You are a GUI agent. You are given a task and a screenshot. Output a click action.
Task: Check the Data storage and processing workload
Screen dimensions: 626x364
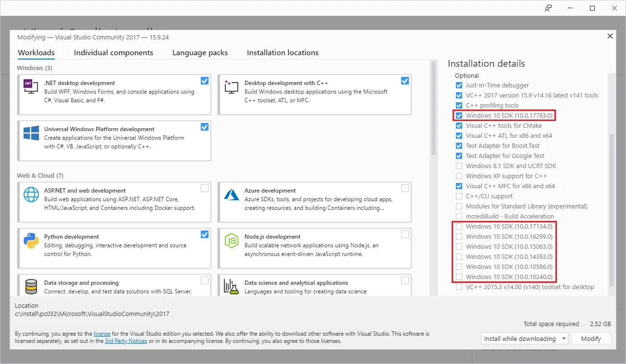[x=205, y=280]
